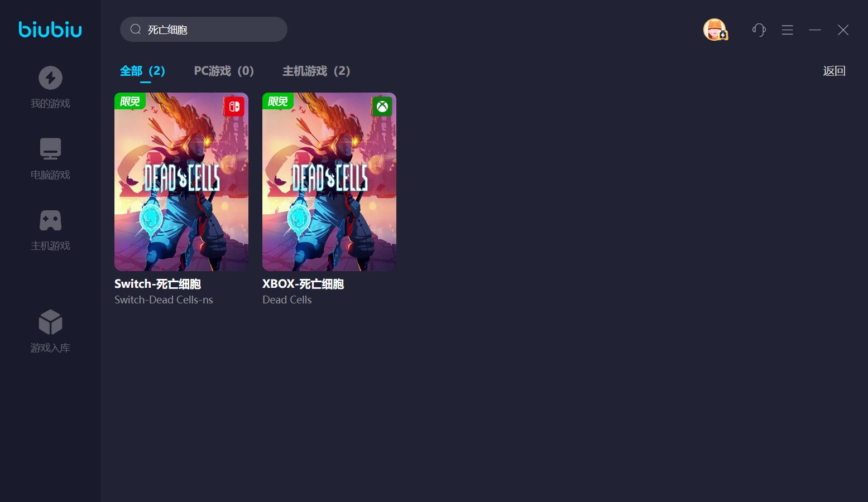Switch to the 全部 (2) tab
The image size is (868, 502).
142,71
